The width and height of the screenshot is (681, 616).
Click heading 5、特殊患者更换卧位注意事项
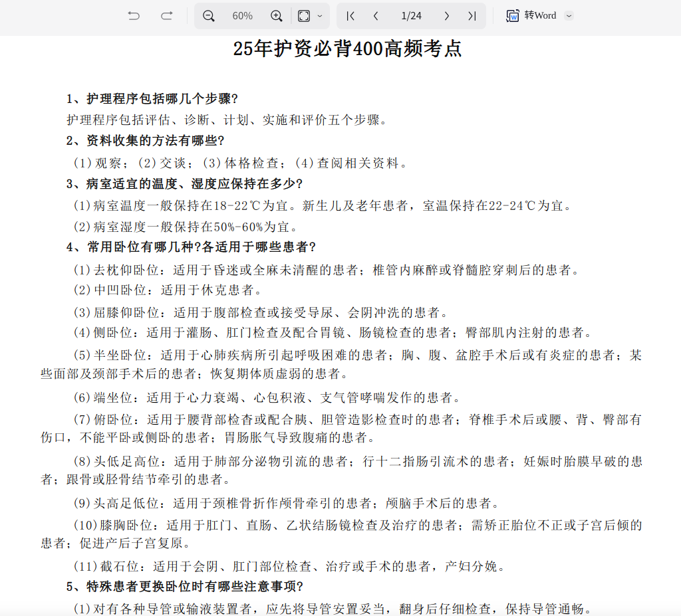pyautogui.click(x=185, y=587)
